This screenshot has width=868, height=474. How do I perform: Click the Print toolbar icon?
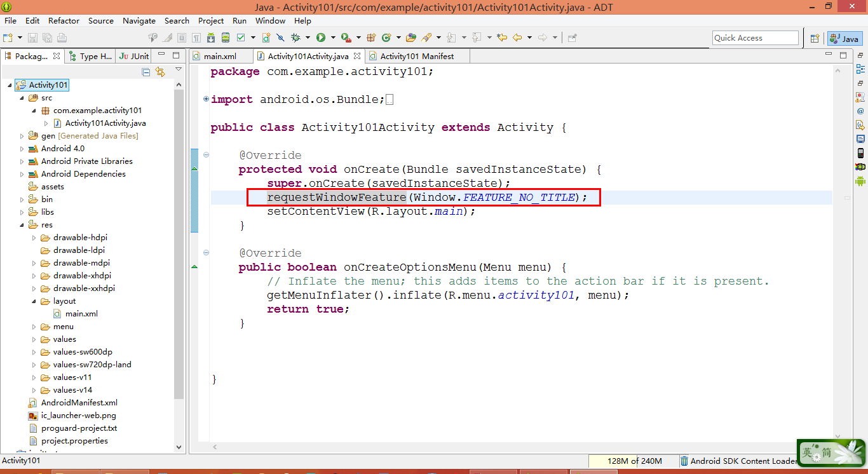(62, 37)
